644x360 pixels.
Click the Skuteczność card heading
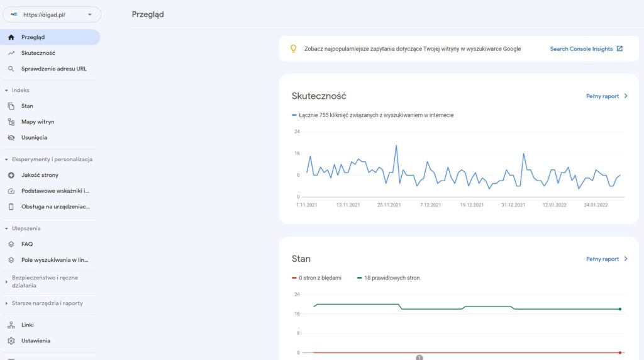coord(319,96)
